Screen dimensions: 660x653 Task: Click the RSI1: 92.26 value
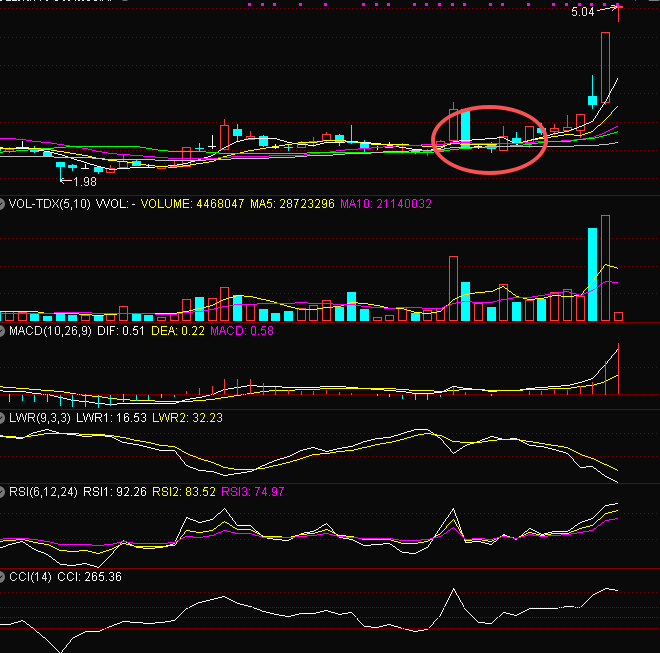114,492
